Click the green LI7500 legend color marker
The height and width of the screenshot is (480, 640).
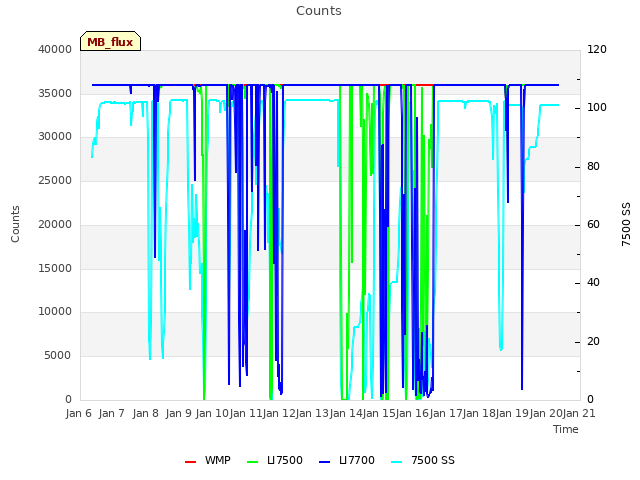tap(253, 462)
